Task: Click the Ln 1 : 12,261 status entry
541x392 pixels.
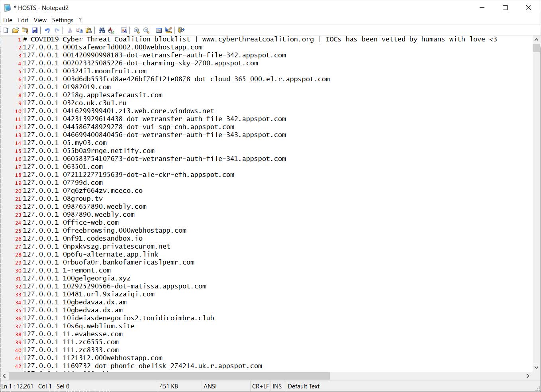Action: pyautogui.click(x=18, y=386)
